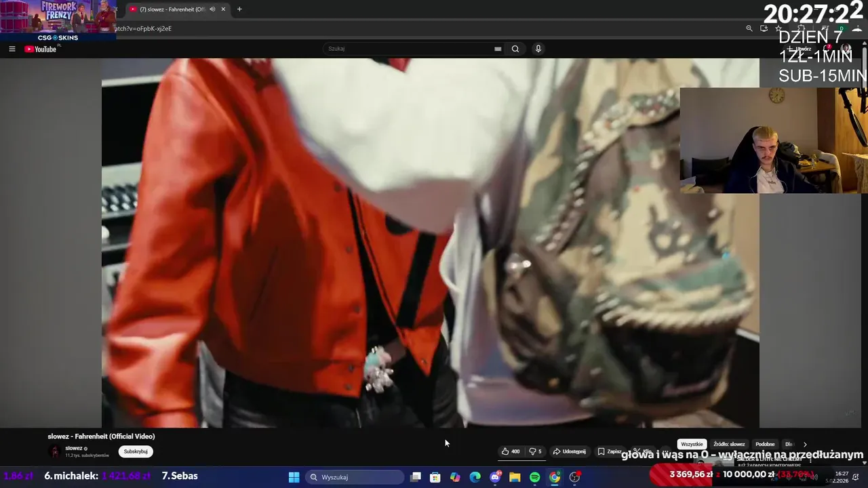
Task: Like the video with the thumbs-up button
Action: click(511, 451)
